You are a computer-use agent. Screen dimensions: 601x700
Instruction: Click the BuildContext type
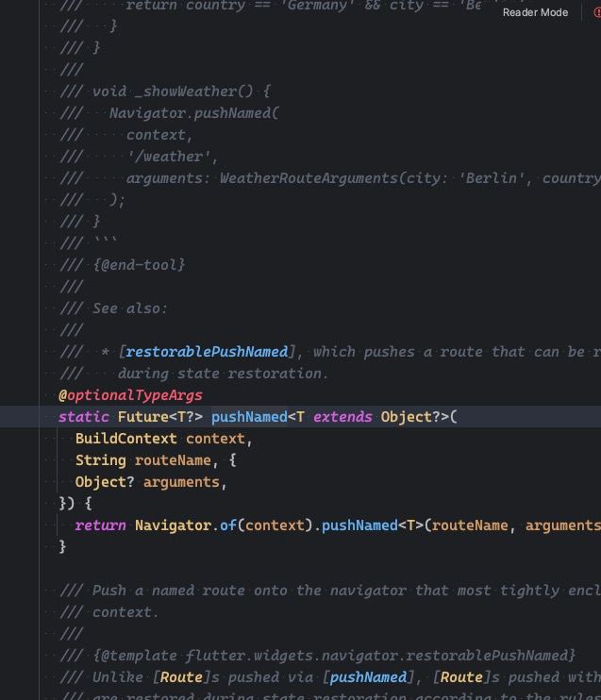pyautogui.click(x=125, y=439)
